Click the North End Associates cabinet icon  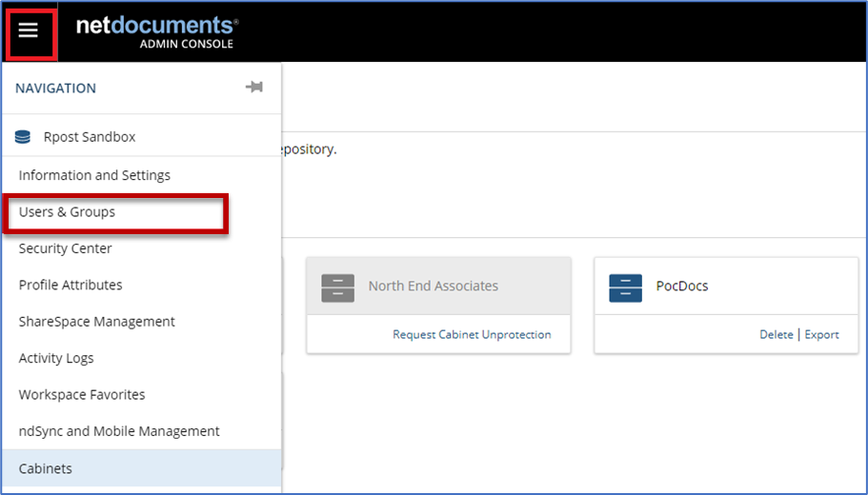coord(338,287)
